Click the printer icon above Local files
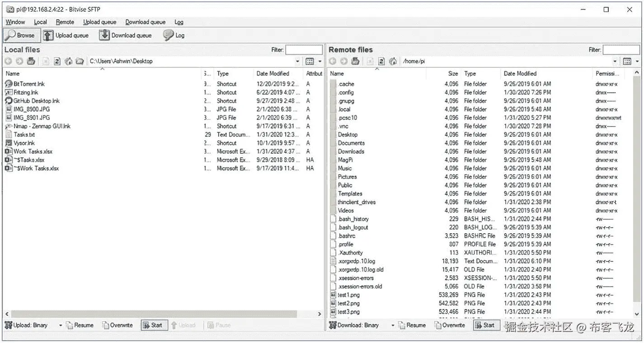This screenshot has height=343, width=644. click(31, 61)
